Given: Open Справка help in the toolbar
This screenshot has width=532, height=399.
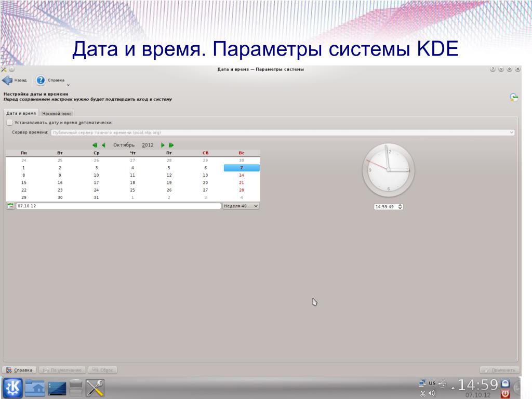Looking at the screenshot, I should pos(50,81).
